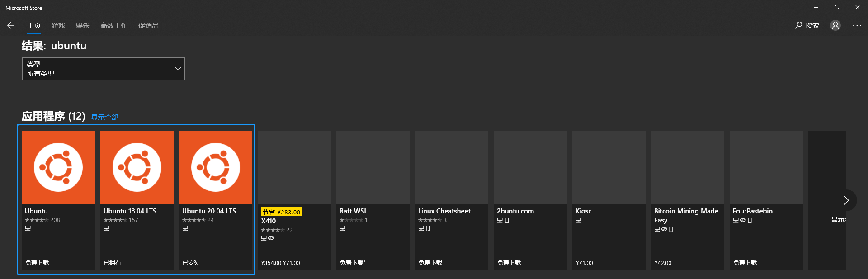This screenshot has width=868, height=279.
Task: Switch to the 娱乐 tab
Action: pos(83,25)
